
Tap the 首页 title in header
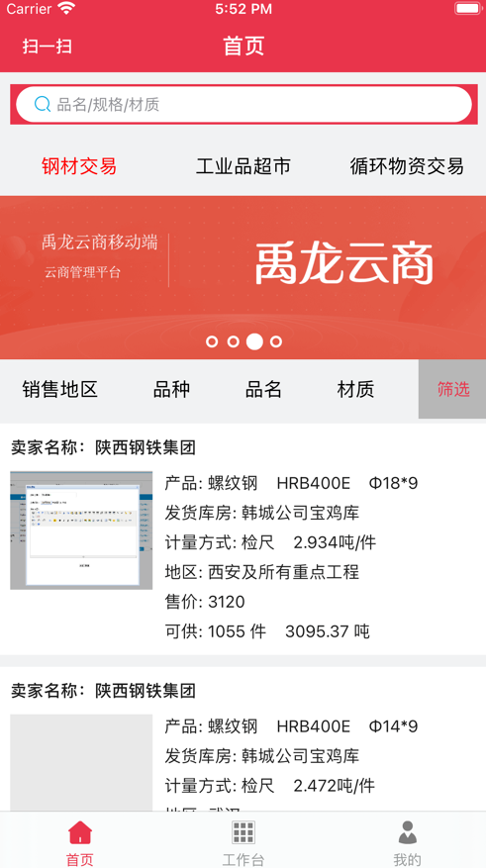pos(243,46)
